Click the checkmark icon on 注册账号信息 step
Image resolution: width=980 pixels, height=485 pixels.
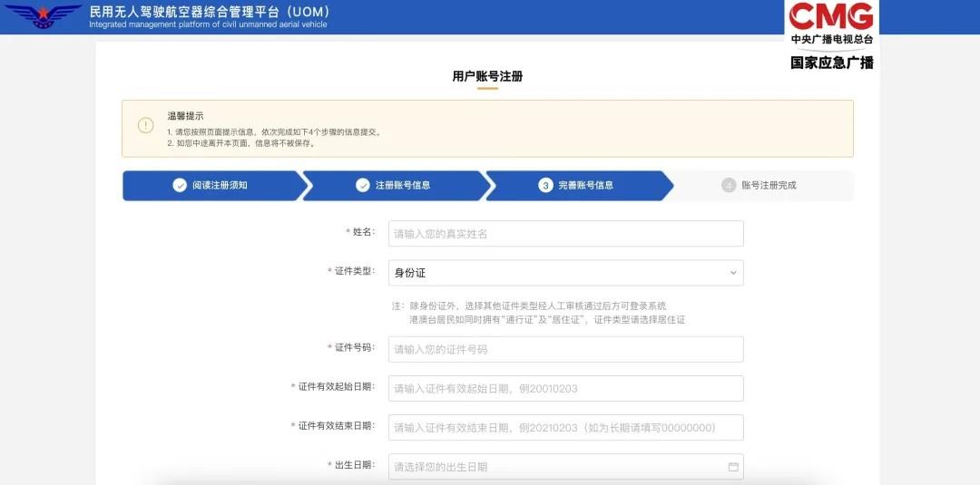coord(363,185)
